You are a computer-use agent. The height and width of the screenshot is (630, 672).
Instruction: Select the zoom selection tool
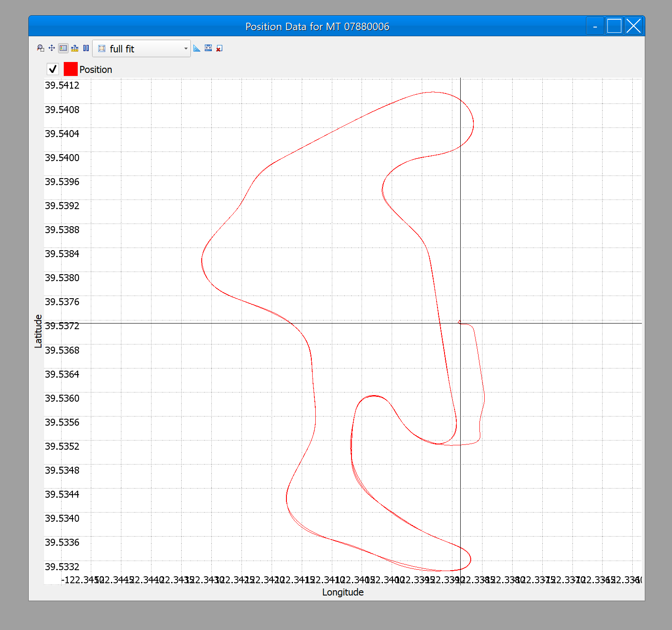pos(41,48)
